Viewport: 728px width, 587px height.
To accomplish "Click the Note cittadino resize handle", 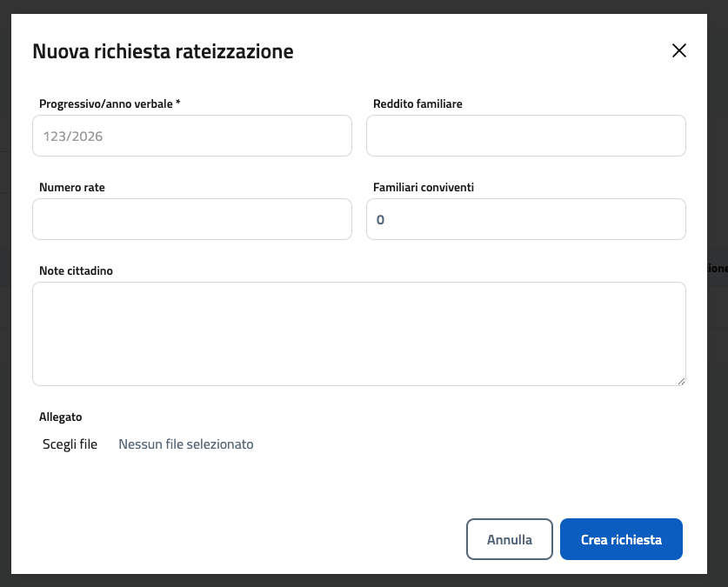I will [x=681, y=380].
